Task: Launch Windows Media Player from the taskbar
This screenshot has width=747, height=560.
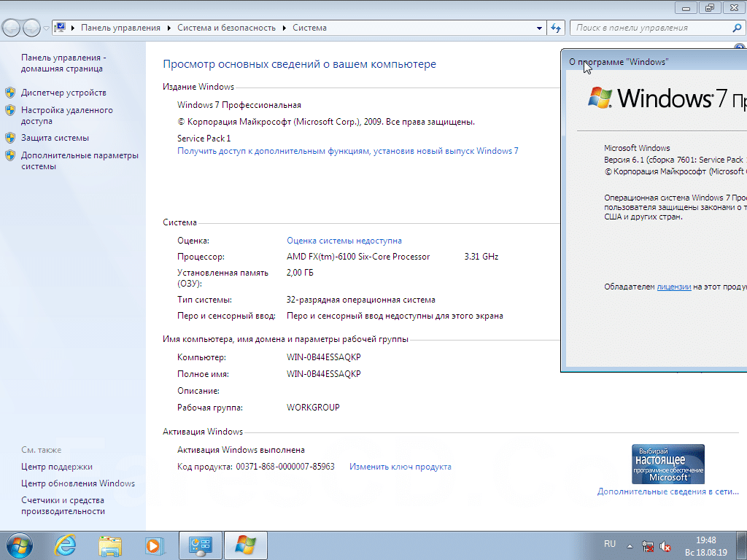Action: 155,545
